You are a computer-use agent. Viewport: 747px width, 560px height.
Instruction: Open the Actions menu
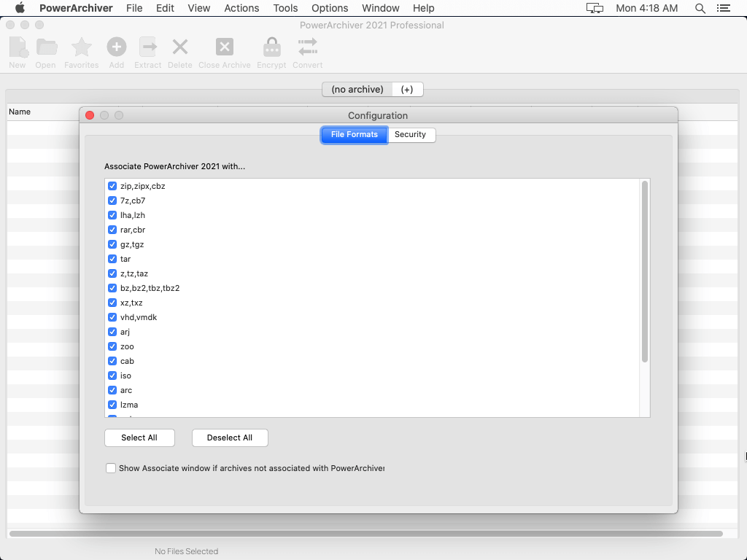tap(241, 8)
